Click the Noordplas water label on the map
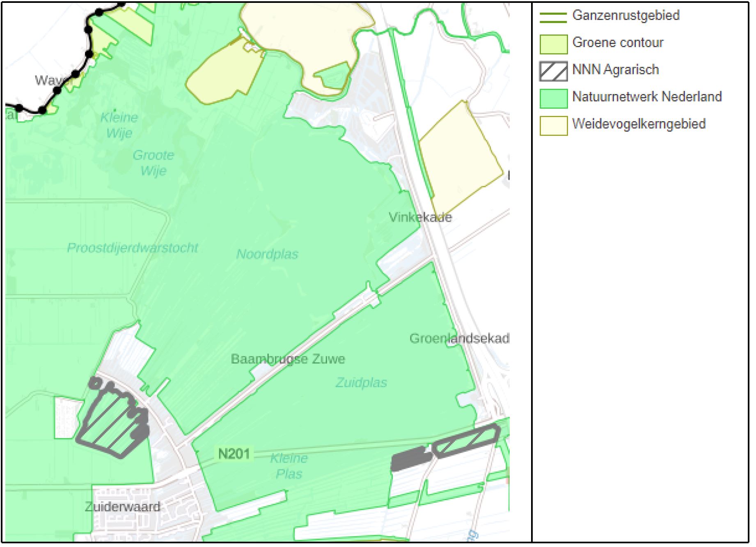Image resolution: width=756 pixels, height=547 pixels. 267,254
